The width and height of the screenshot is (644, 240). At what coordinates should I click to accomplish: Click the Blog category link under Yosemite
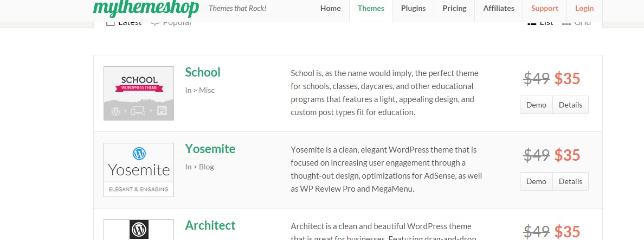point(207,167)
